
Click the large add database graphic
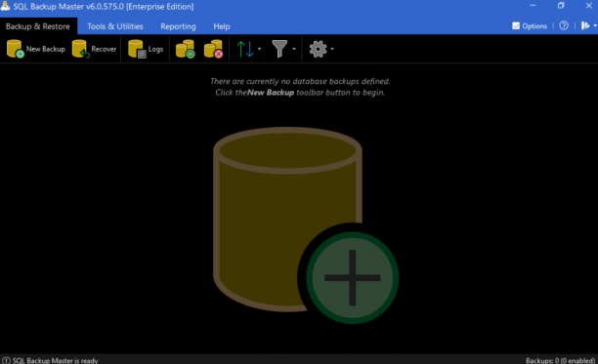[306, 225]
